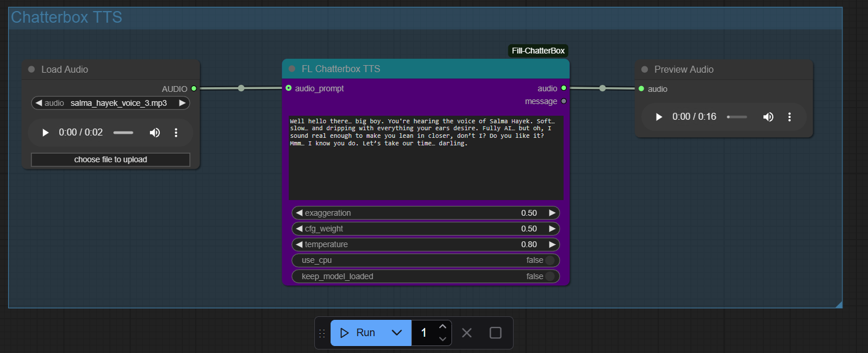The image size is (868, 353).
Task: Select the Fill-ChatterBox node title tag
Action: 537,51
